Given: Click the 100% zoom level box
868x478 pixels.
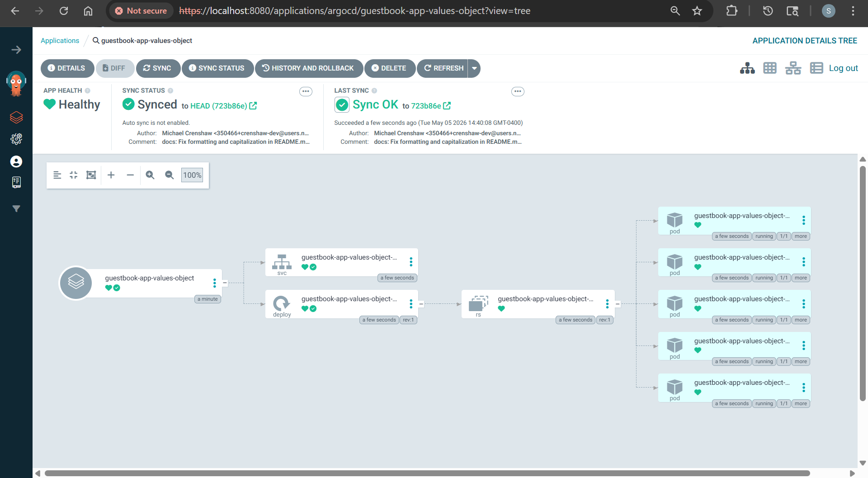Looking at the screenshot, I should [192, 175].
